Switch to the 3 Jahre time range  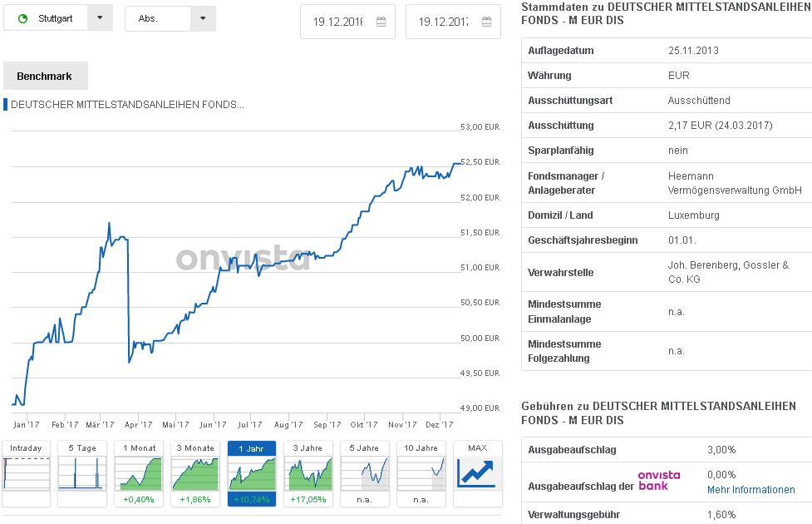pyautogui.click(x=308, y=447)
